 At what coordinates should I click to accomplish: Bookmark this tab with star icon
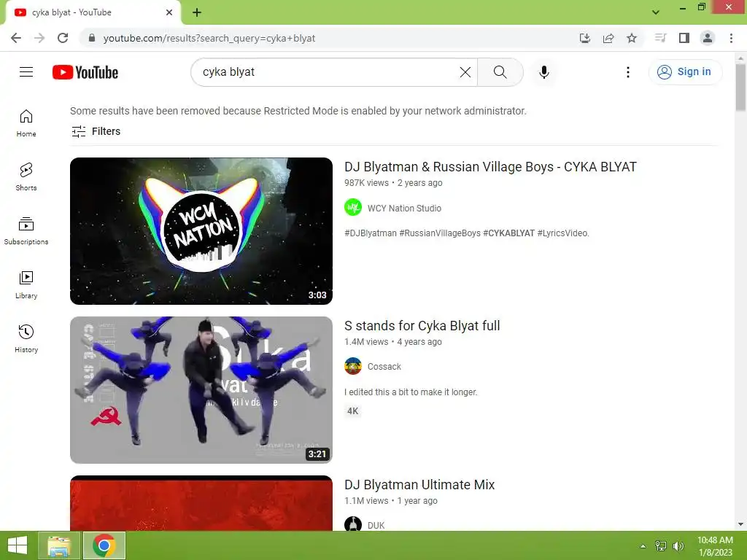(632, 38)
